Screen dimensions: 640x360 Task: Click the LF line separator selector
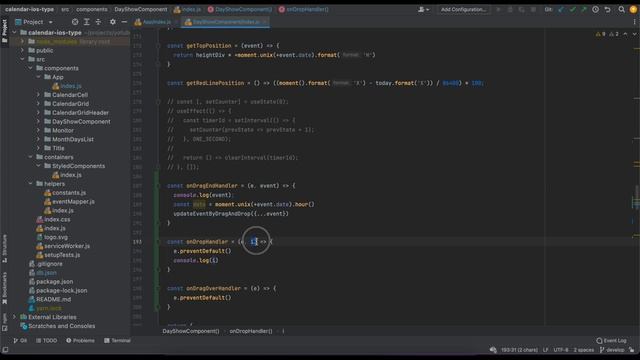pyautogui.click(x=546, y=350)
